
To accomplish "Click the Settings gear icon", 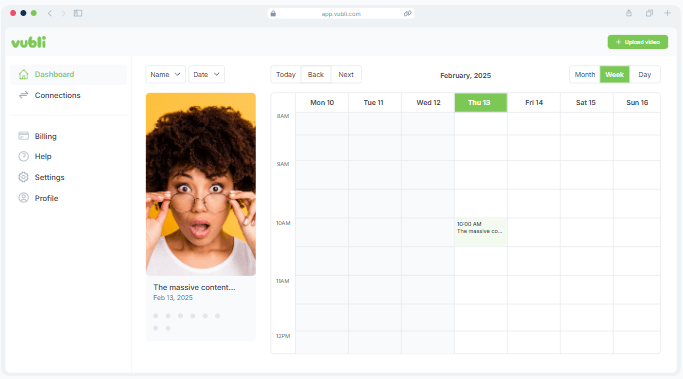I will click(24, 177).
